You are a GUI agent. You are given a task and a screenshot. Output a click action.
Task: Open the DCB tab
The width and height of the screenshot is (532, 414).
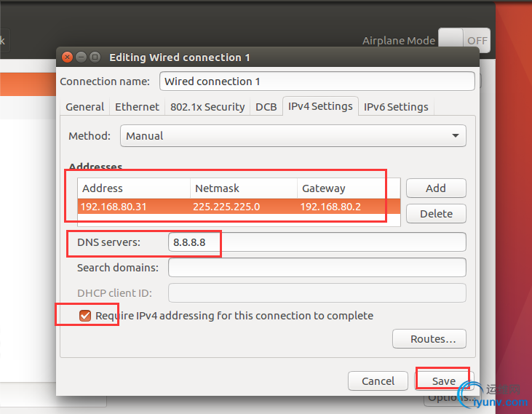(266, 107)
